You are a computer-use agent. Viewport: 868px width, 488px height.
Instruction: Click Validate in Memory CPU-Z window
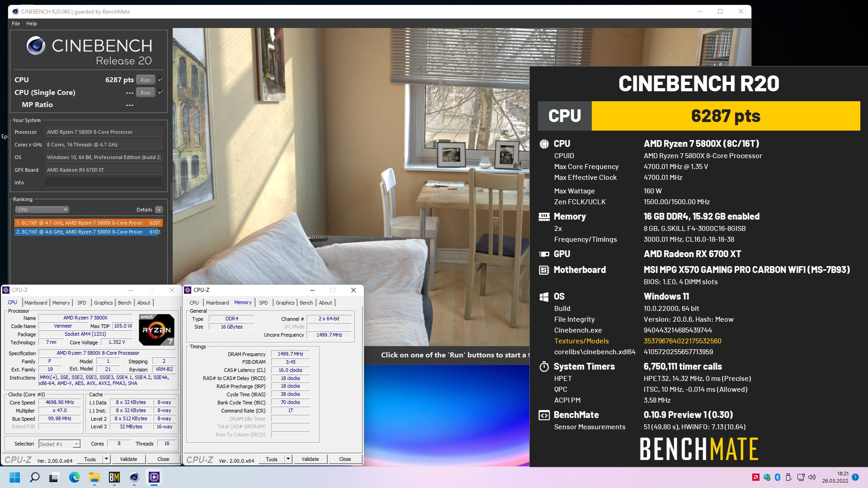click(310, 459)
